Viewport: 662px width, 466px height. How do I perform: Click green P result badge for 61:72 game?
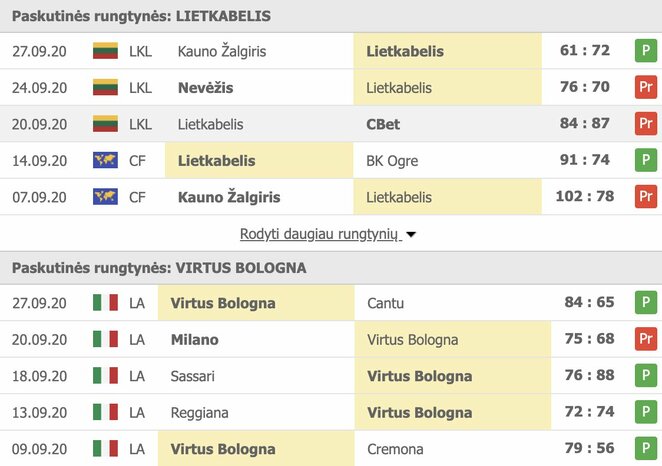[x=646, y=51]
